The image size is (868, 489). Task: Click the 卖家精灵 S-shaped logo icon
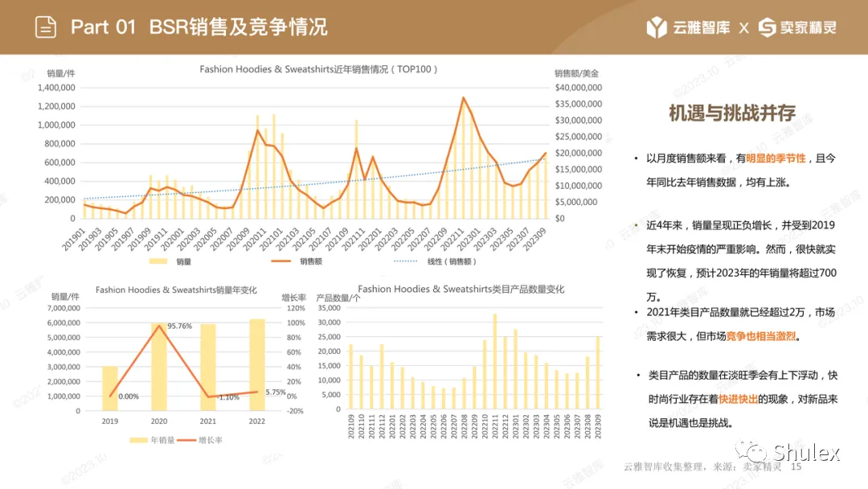pyautogui.click(x=767, y=27)
